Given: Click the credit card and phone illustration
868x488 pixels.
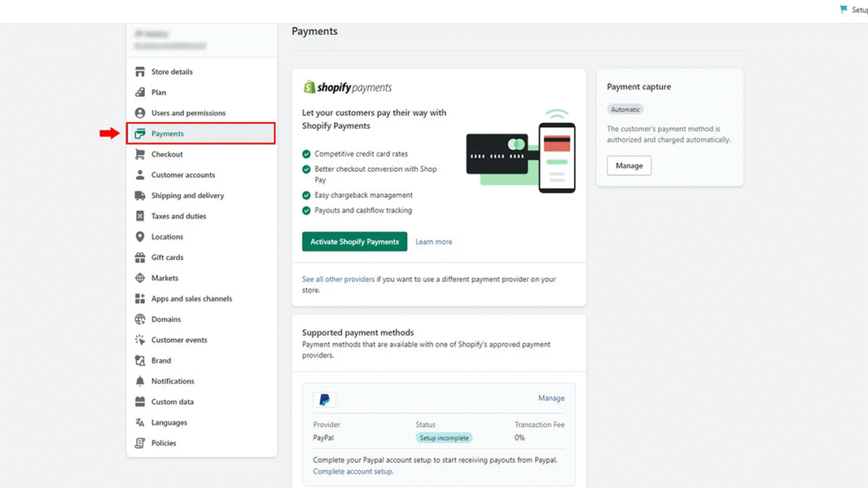Looking at the screenshot, I should [520, 151].
